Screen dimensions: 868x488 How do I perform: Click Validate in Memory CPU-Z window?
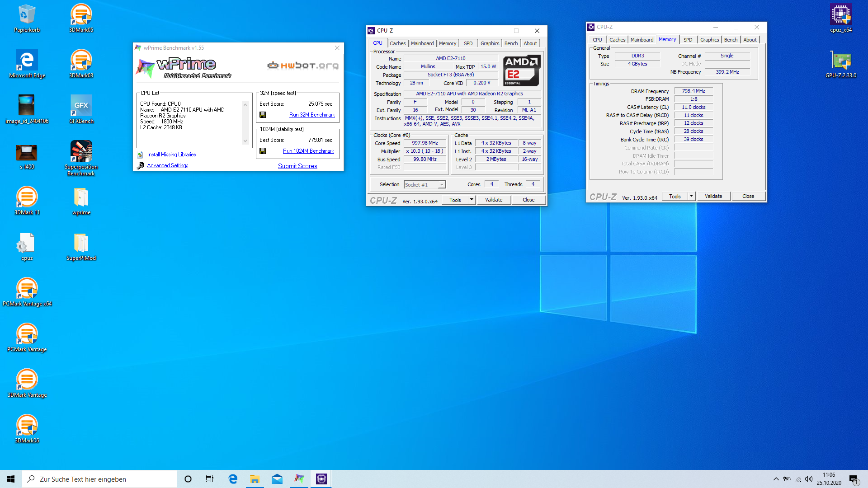click(713, 196)
